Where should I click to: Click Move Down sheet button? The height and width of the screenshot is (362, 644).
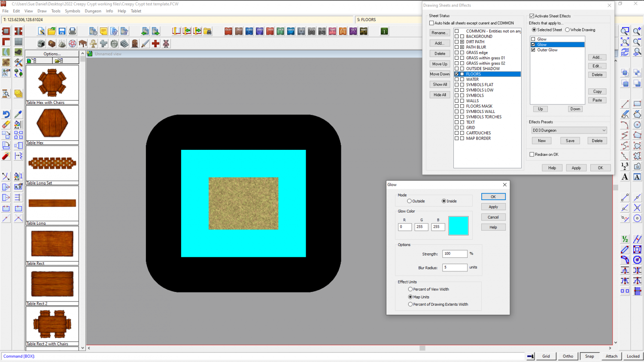coord(440,74)
